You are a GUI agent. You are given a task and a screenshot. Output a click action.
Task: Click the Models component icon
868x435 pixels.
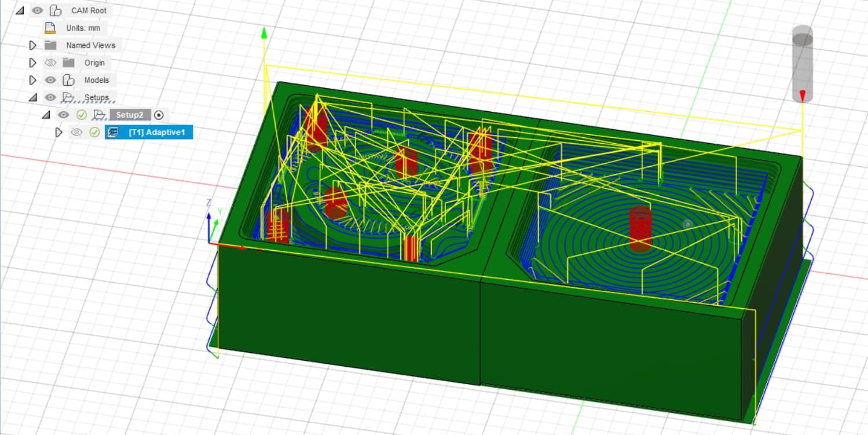point(69,80)
